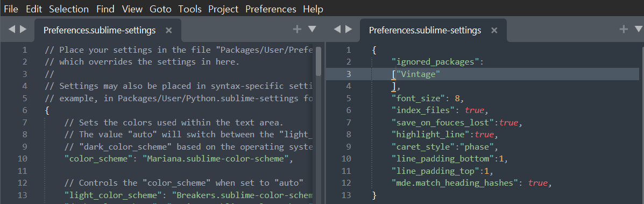Open the Preferences menu
Image resolution: width=644 pixels, height=204 pixels.
271,9
